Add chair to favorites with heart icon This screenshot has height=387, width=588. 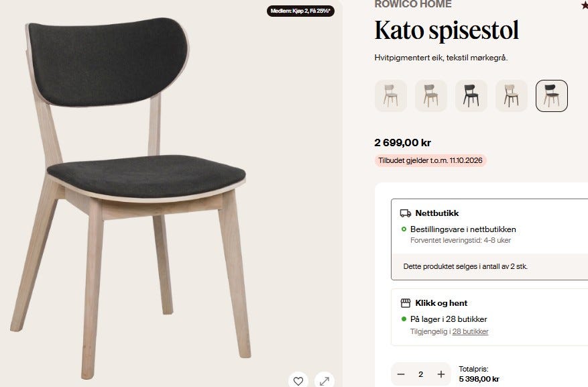click(x=298, y=380)
